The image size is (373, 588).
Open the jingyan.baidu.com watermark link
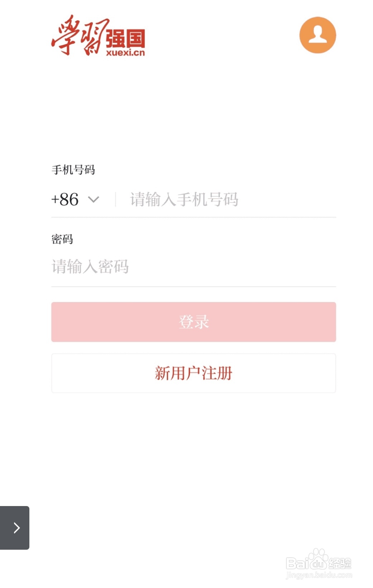pos(319,575)
